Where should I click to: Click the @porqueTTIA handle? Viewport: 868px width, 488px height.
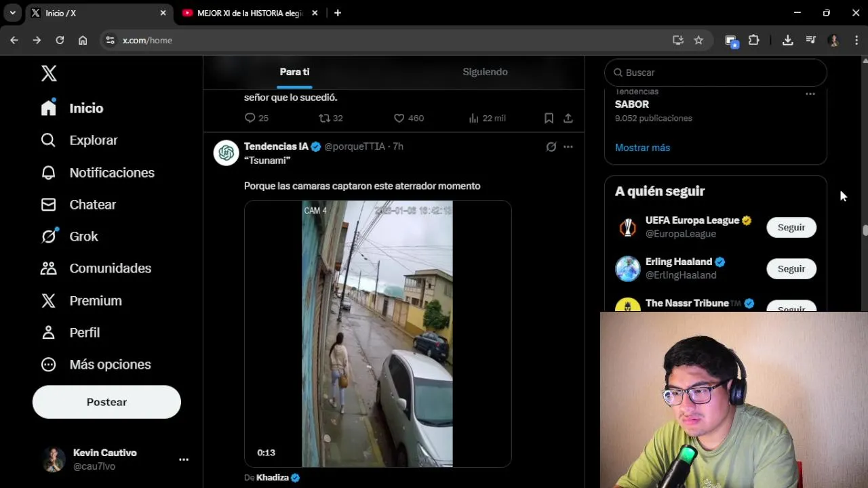click(x=354, y=146)
